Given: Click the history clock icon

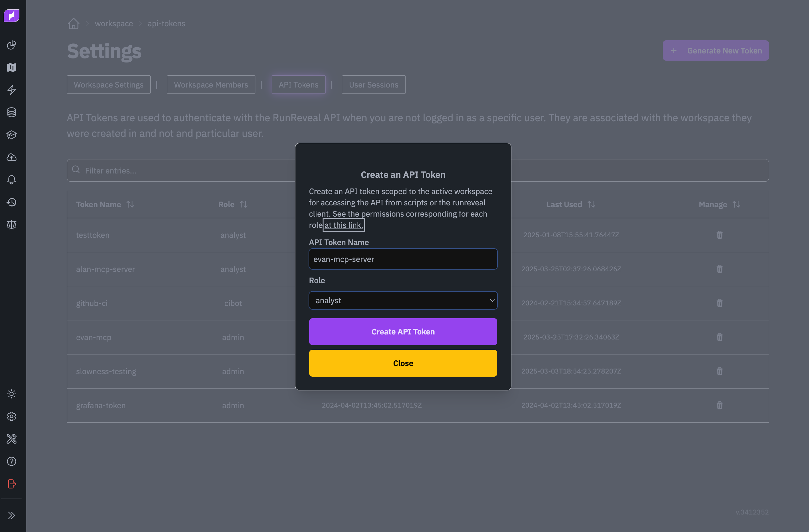Looking at the screenshot, I should [x=12, y=202].
